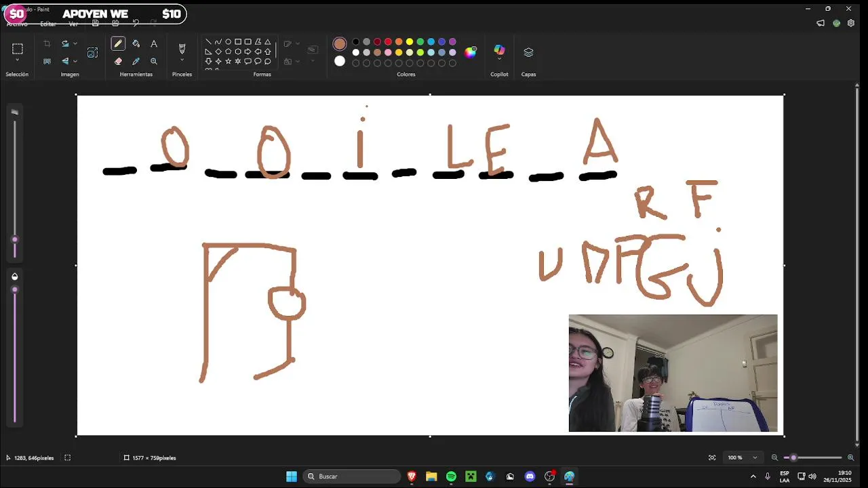Click the Buscar taskbar search box
The height and width of the screenshot is (488, 868).
pyautogui.click(x=352, y=476)
